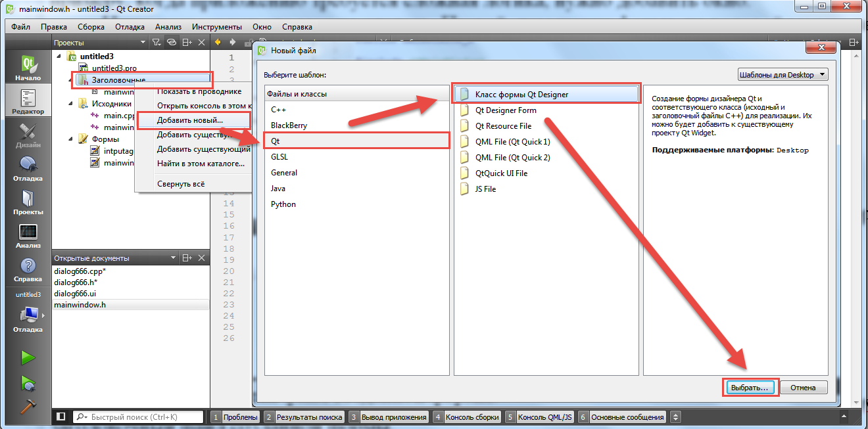Select the BlackBerry category
The width and height of the screenshot is (868, 429).
[x=289, y=125]
